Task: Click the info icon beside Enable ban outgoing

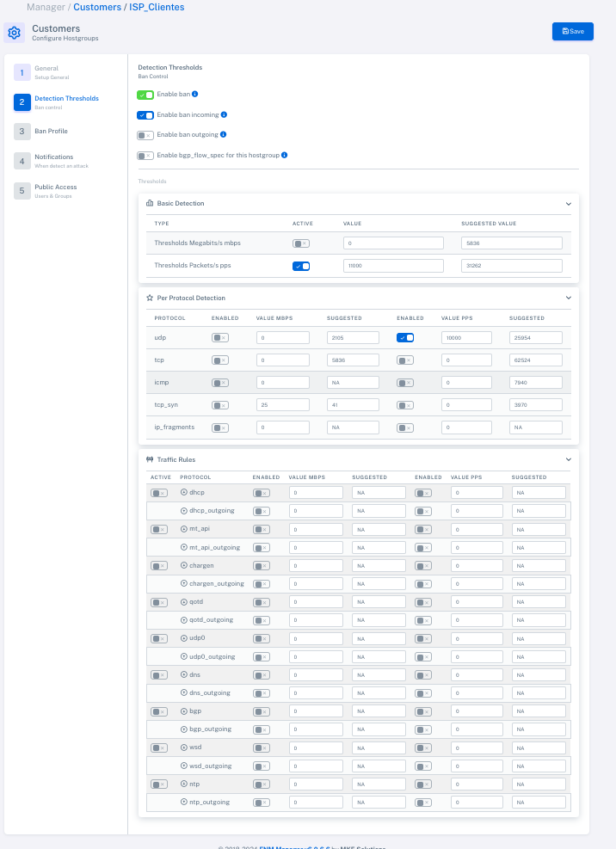Action: pos(224,134)
